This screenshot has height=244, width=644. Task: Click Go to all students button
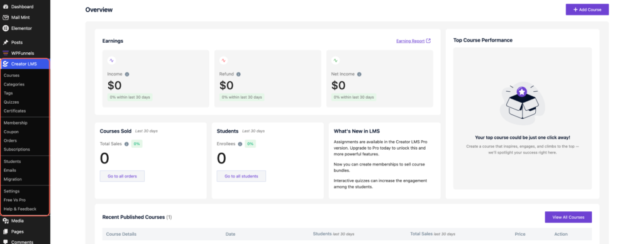coord(241,176)
